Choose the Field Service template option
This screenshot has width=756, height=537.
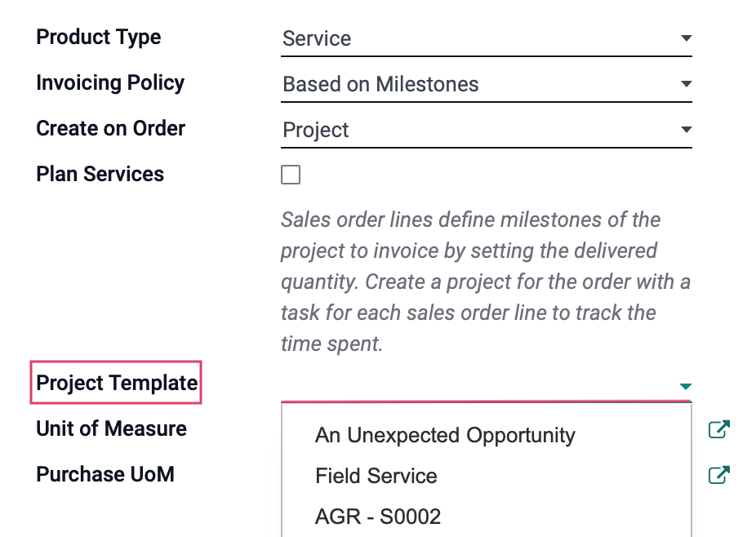coord(376,476)
